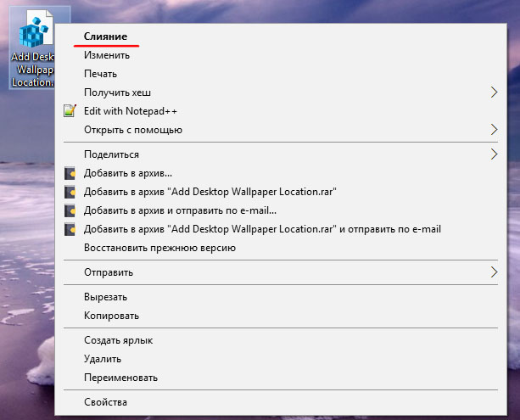Expand the arrow next to 'Отправить'

495,272
